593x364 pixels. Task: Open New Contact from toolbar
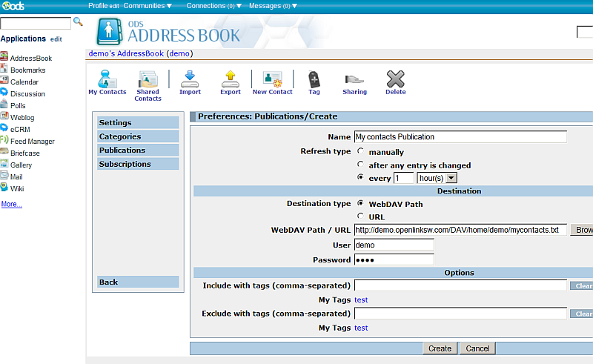(x=272, y=79)
